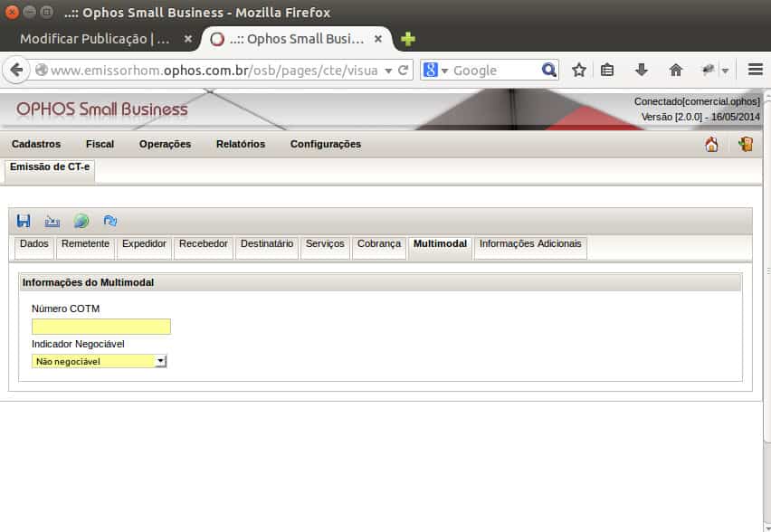Click the OPHOS Small Business logo

pyautogui.click(x=101, y=109)
